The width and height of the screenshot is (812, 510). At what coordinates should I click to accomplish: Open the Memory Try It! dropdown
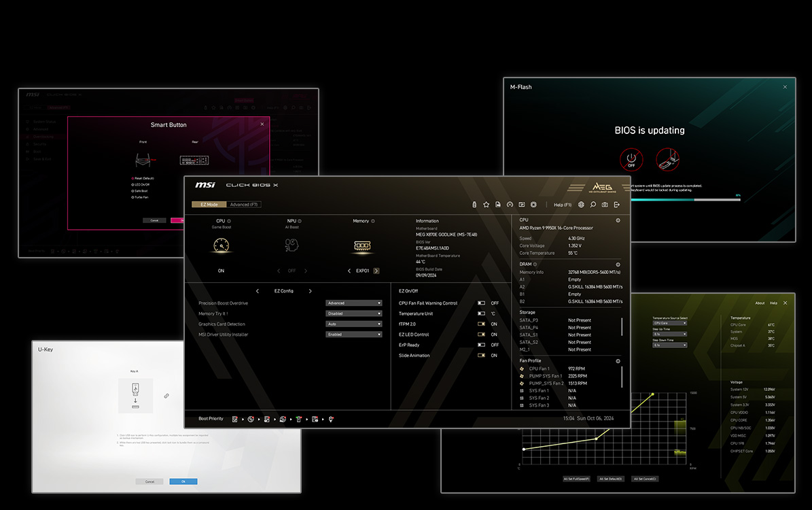pyautogui.click(x=355, y=313)
